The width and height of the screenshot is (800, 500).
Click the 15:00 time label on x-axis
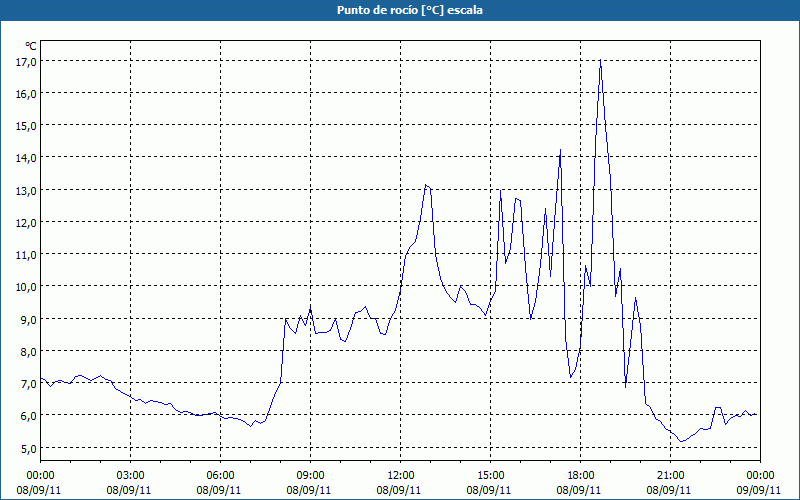(x=490, y=476)
